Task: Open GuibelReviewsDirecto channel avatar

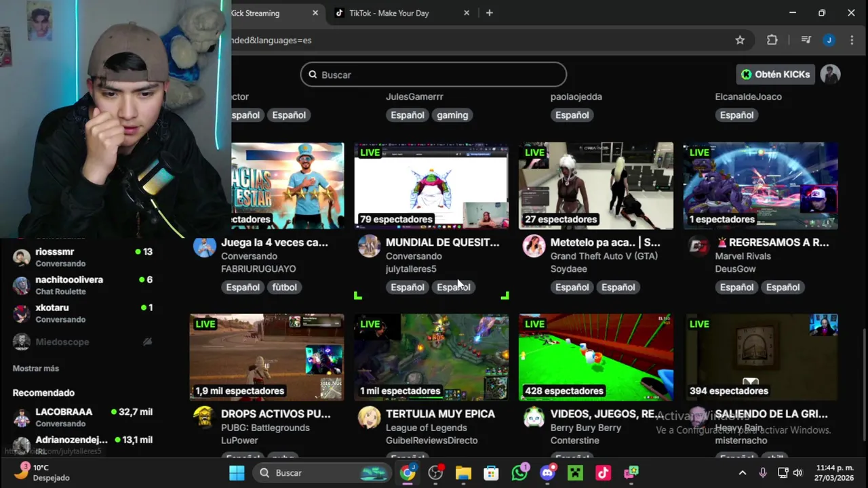Action: pyautogui.click(x=369, y=418)
